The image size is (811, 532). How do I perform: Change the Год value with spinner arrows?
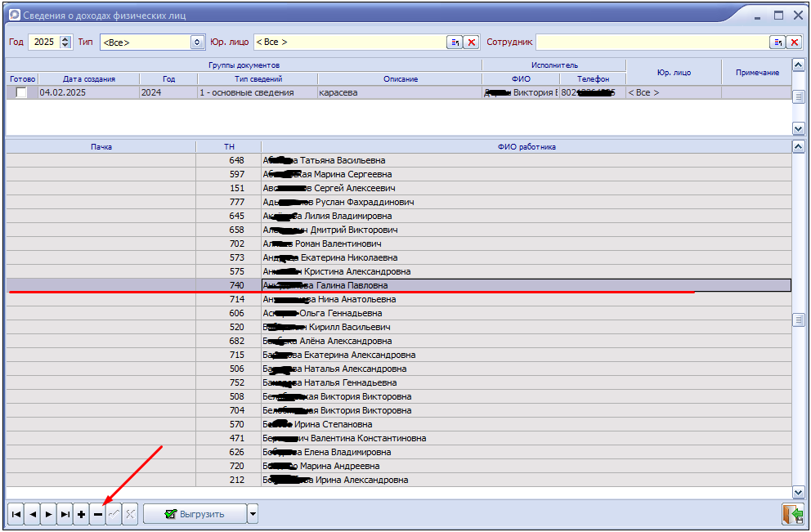66,42
